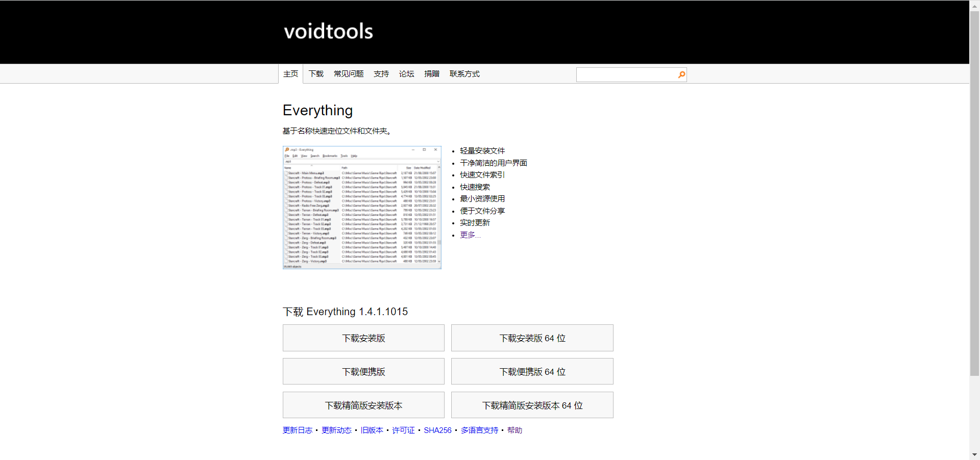The width and height of the screenshot is (980, 460).
Task: Open the 常见问题 page
Action: (349, 73)
